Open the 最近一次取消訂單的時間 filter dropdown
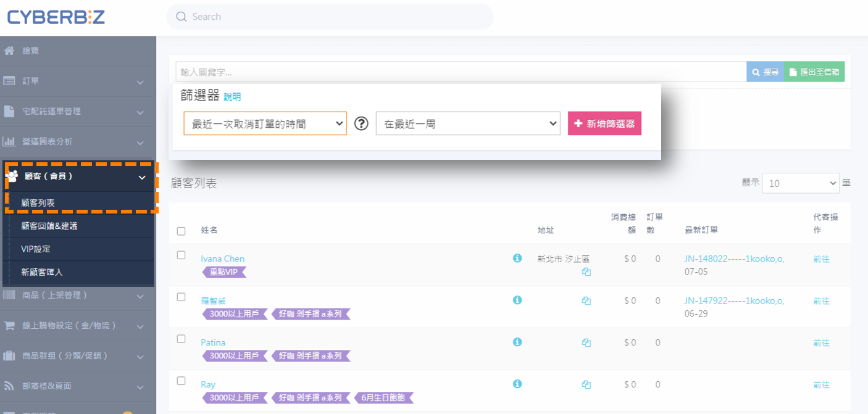The height and width of the screenshot is (414, 868). coord(265,123)
